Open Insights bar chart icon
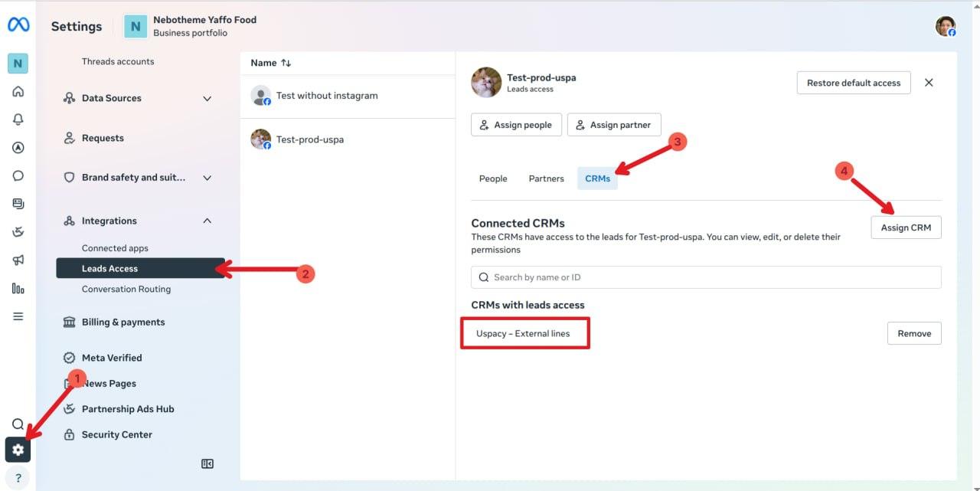The height and width of the screenshot is (491, 980). 18,289
